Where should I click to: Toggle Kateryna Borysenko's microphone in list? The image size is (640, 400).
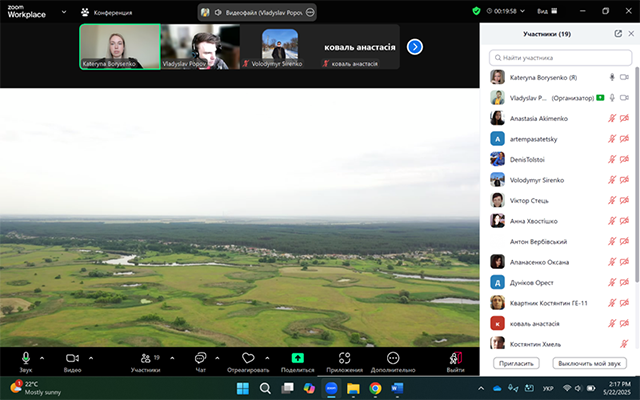612,77
